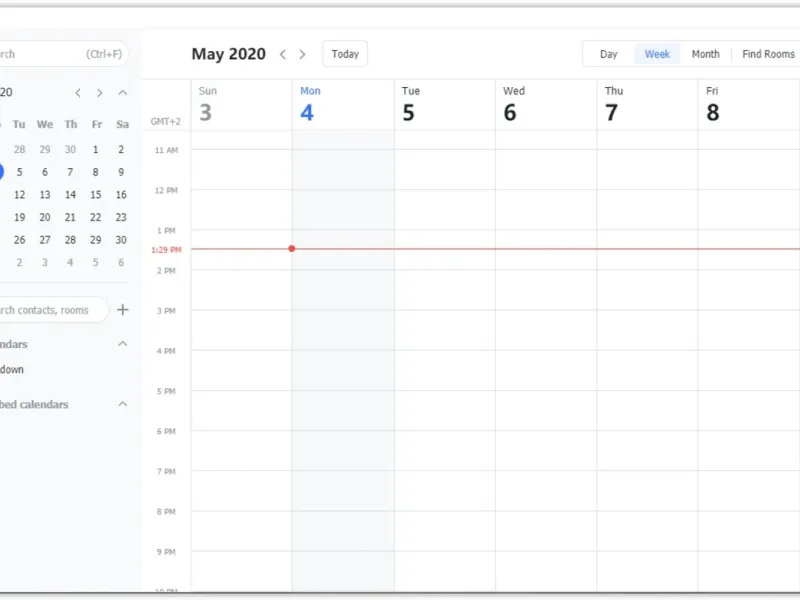800x600 pixels.
Task: Pick date 30 in last May row
Action: (x=121, y=240)
